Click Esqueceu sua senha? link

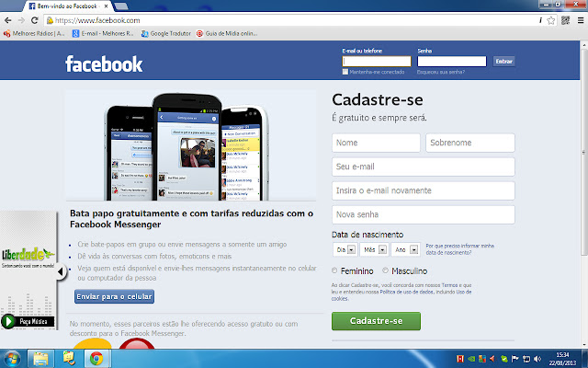(x=441, y=72)
